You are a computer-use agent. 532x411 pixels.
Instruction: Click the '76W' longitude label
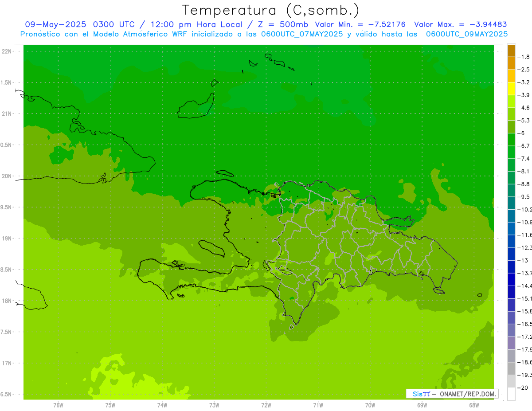[58, 405]
